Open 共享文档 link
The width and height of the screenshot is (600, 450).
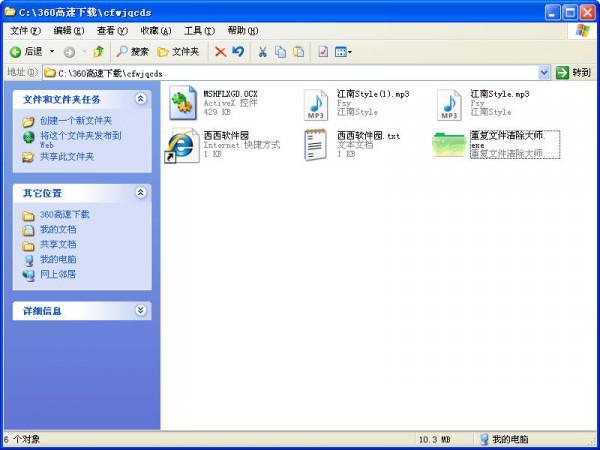pyautogui.click(x=58, y=244)
